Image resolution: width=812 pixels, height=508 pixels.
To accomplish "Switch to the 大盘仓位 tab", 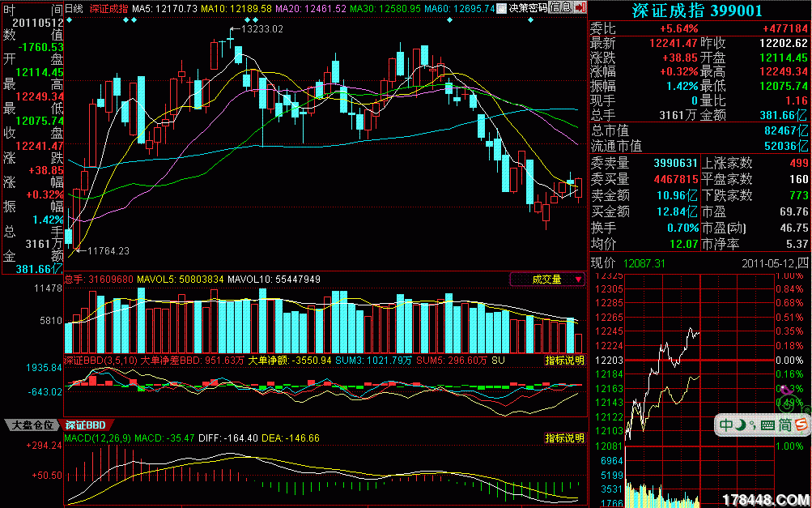I will 32,425.
